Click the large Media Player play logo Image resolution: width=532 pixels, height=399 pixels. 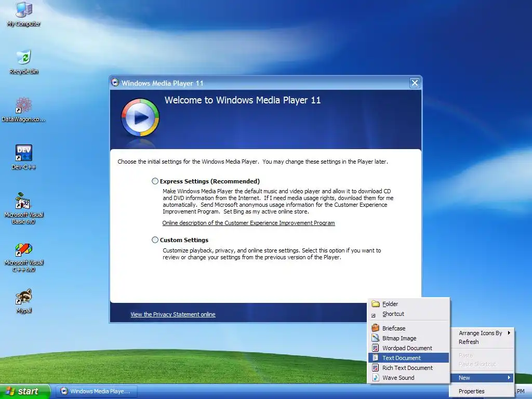point(140,118)
